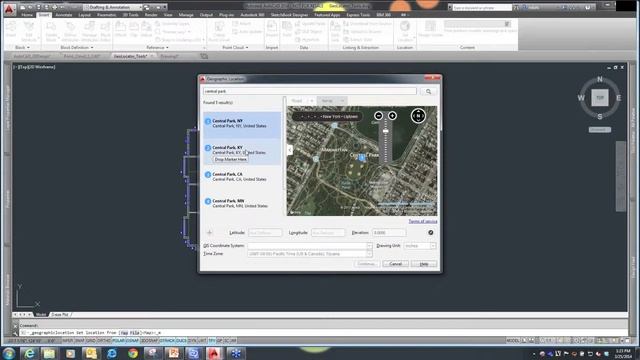Open the AutoCAD taskbar icon
Viewport: 640px width, 360px height.
(x=214, y=353)
